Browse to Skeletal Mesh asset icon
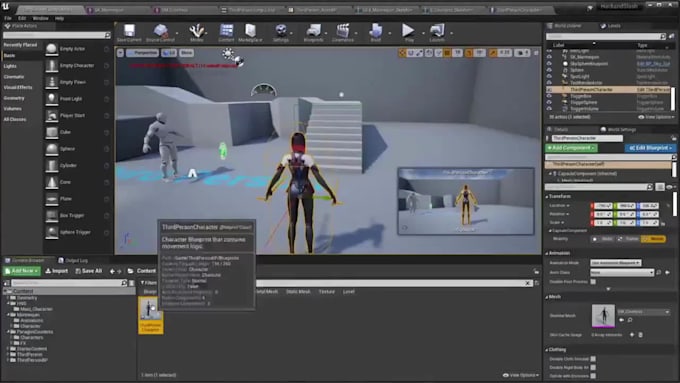 (x=630, y=320)
